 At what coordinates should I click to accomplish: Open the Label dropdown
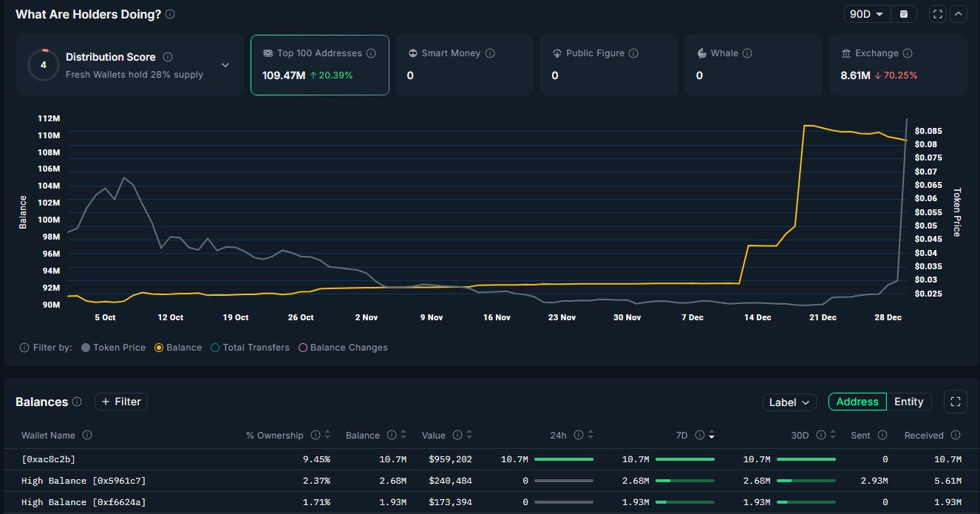coord(789,402)
